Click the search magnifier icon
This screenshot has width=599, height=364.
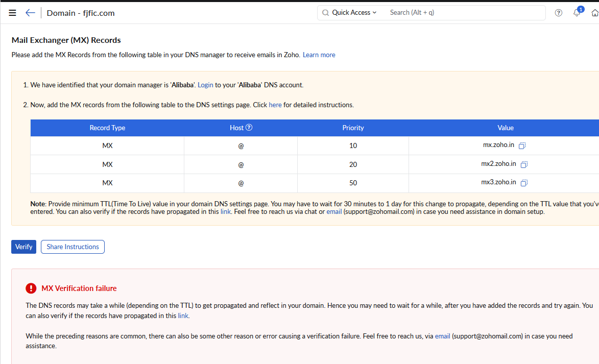(x=325, y=13)
